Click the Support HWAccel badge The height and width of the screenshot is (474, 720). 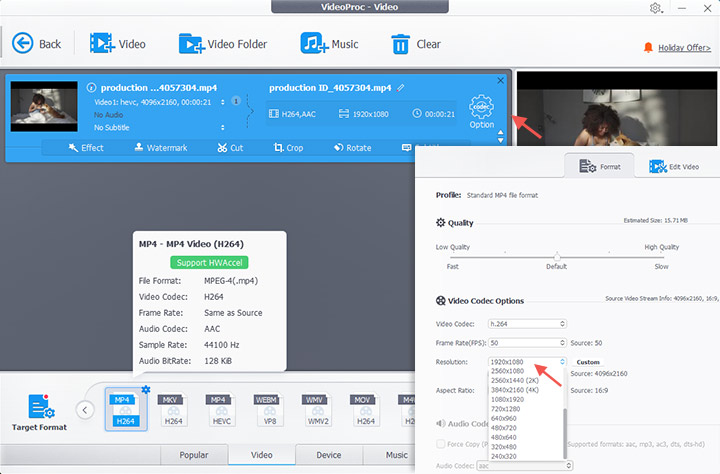(x=209, y=262)
